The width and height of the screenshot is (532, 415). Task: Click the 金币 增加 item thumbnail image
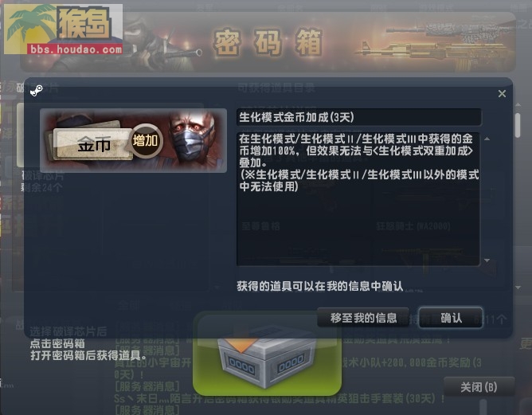point(133,140)
